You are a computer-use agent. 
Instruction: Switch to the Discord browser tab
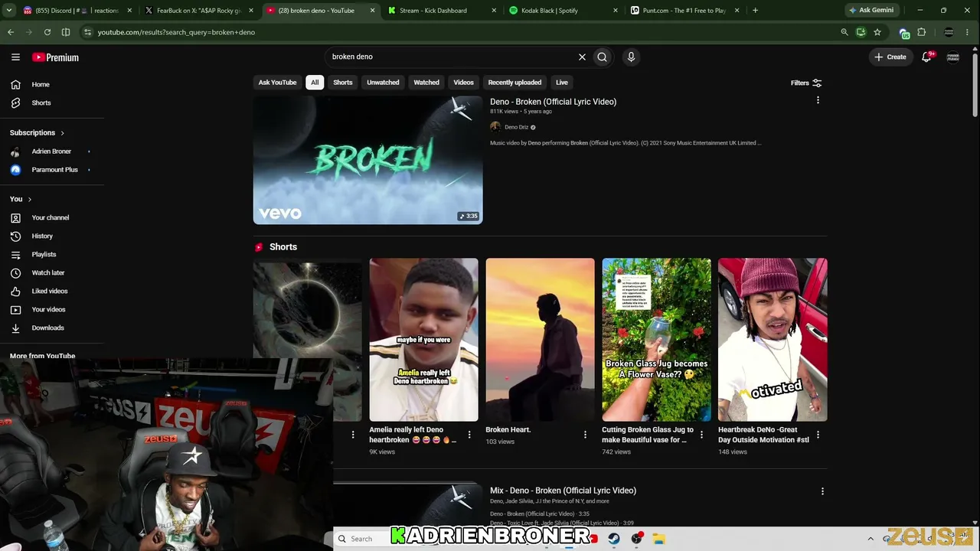[x=77, y=10]
